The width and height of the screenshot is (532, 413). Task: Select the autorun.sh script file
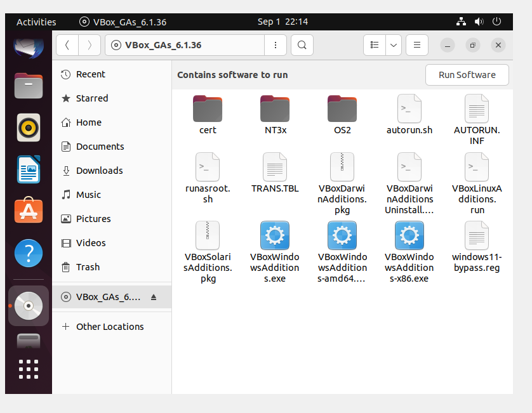coord(409,115)
